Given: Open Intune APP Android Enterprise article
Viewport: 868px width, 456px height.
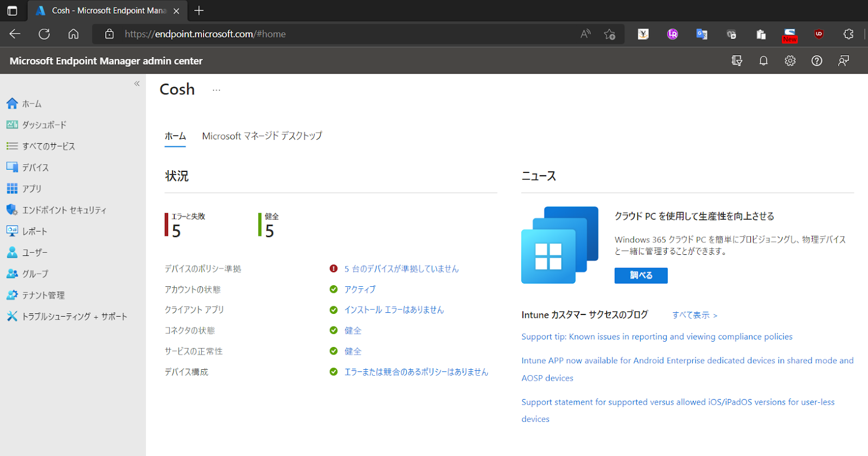Looking at the screenshot, I should [687, 369].
